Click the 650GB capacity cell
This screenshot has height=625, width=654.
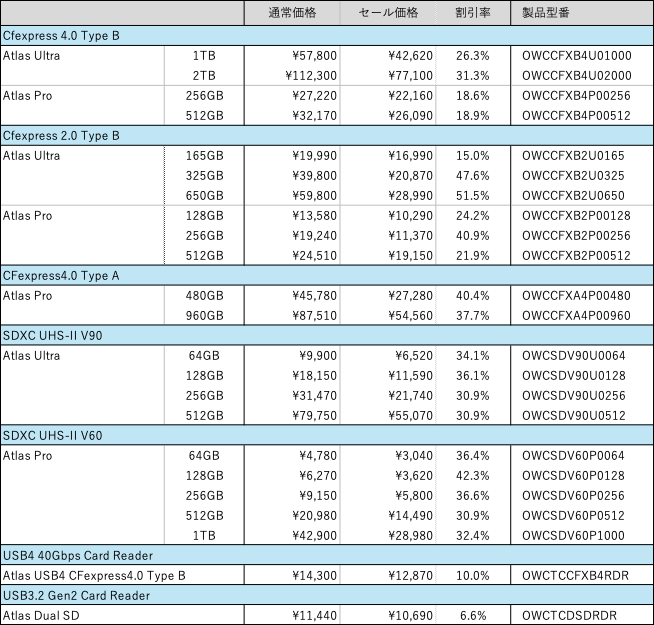[204, 196]
